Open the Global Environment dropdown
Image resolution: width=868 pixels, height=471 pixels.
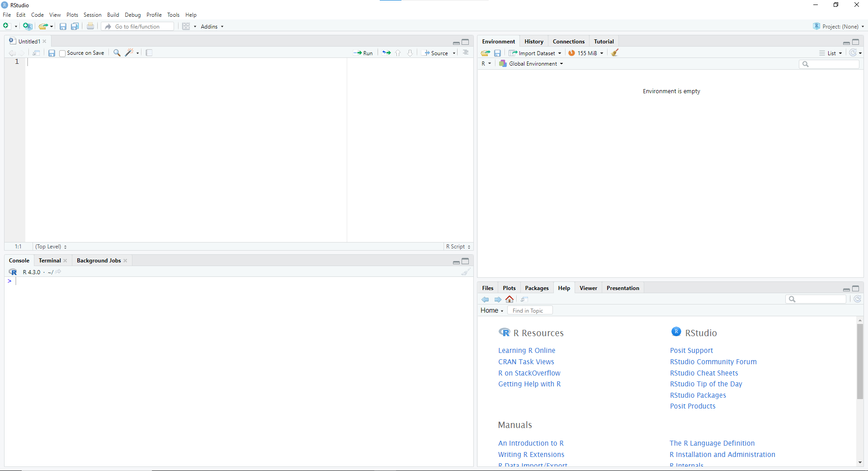(531, 64)
